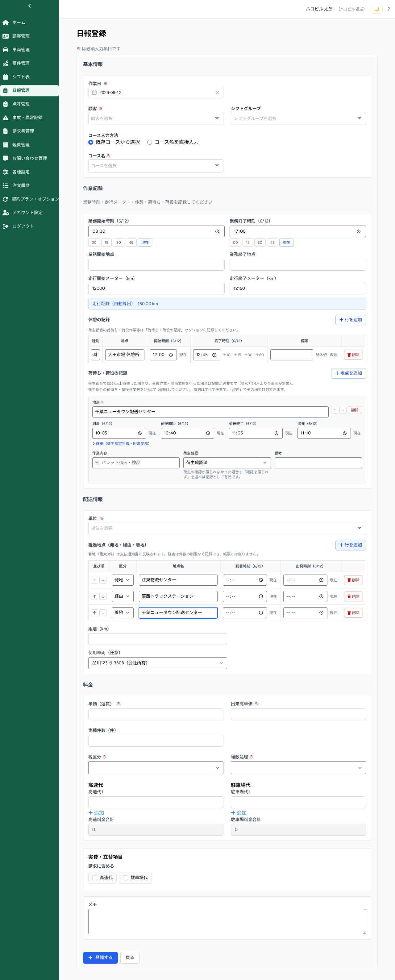
Task: Open the 作業日 calendar picker icon
Action: pyautogui.click(x=94, y=93)
